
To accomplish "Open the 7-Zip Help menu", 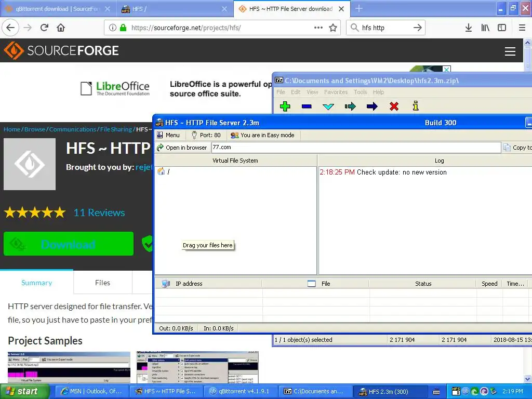I will pos(378,92).
